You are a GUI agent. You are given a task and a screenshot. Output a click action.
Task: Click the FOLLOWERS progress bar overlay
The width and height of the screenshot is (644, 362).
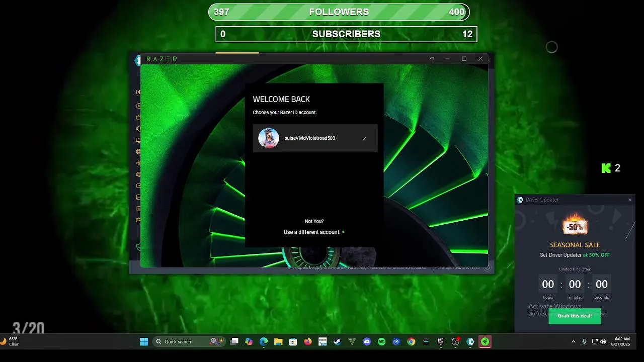339,12
